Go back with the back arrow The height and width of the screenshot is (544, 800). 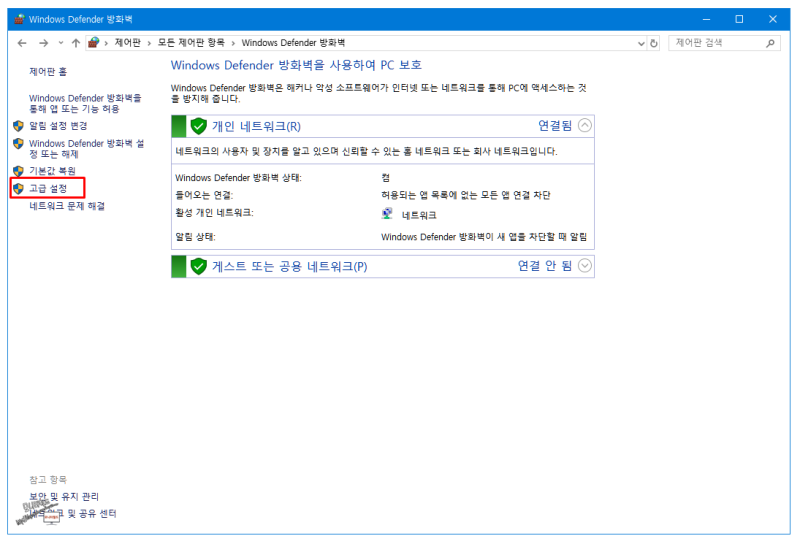coord(22,43)
